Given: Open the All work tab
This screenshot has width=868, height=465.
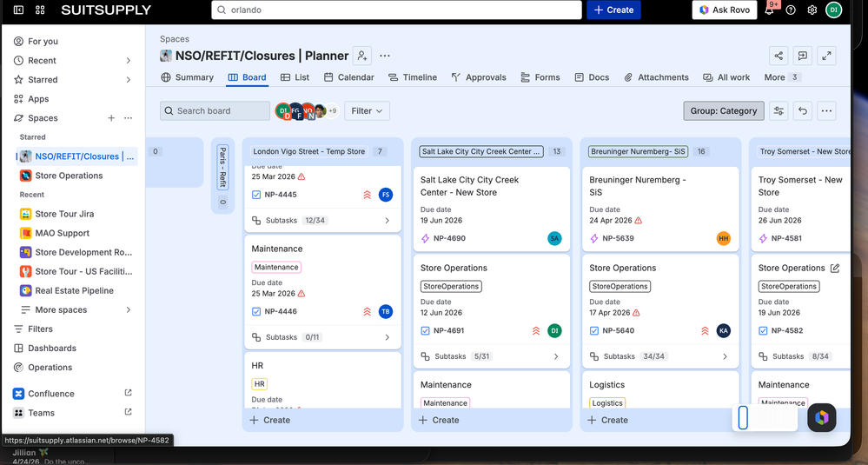Looking at the screenshot, I should tap(727, 77).
